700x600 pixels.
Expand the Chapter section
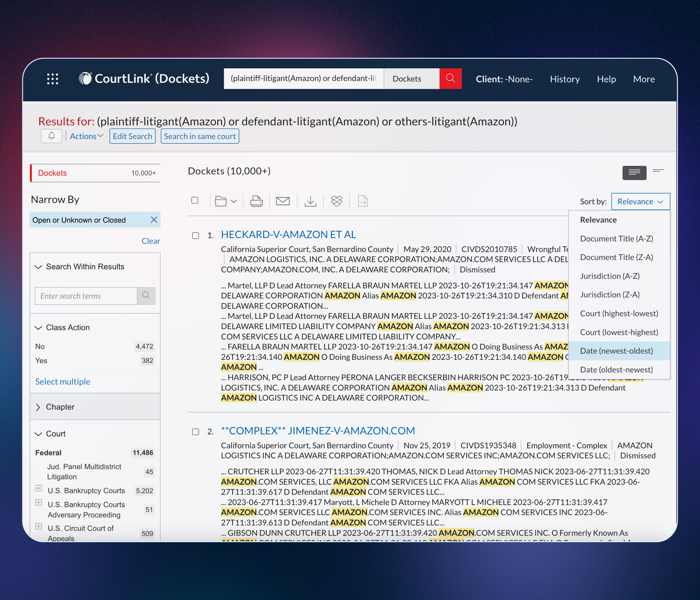coord(38,407)
